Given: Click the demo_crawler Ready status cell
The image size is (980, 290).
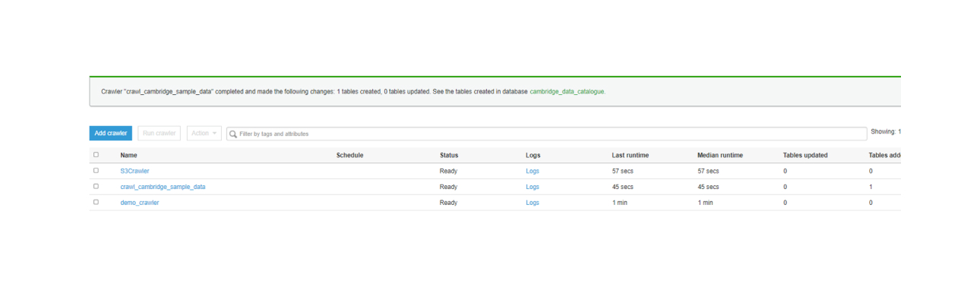Looking at the screenshot, I should pos(448,203).
